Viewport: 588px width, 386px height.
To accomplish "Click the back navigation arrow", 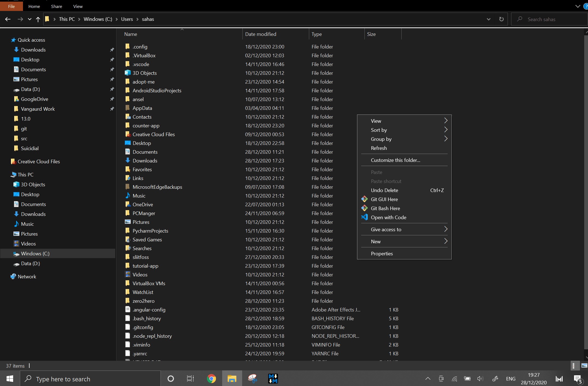I will click(x=8, y=19).
